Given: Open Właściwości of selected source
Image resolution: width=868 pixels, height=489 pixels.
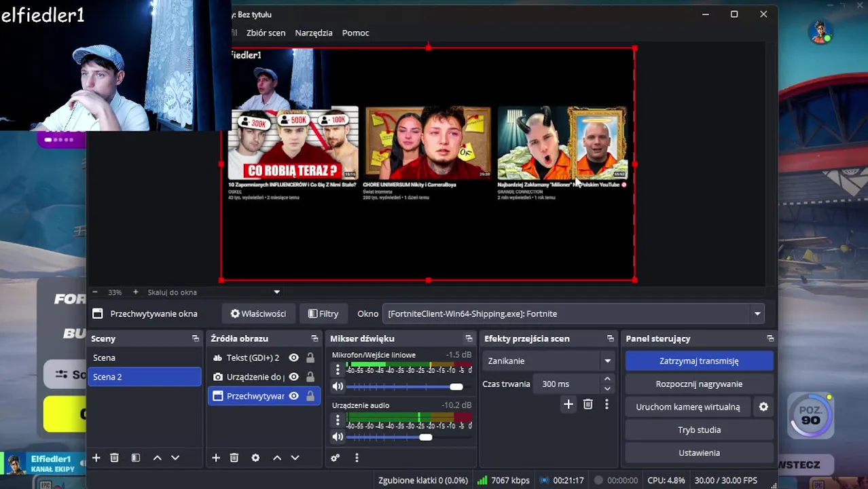Looking at the screenshot, I should [258, 314].
